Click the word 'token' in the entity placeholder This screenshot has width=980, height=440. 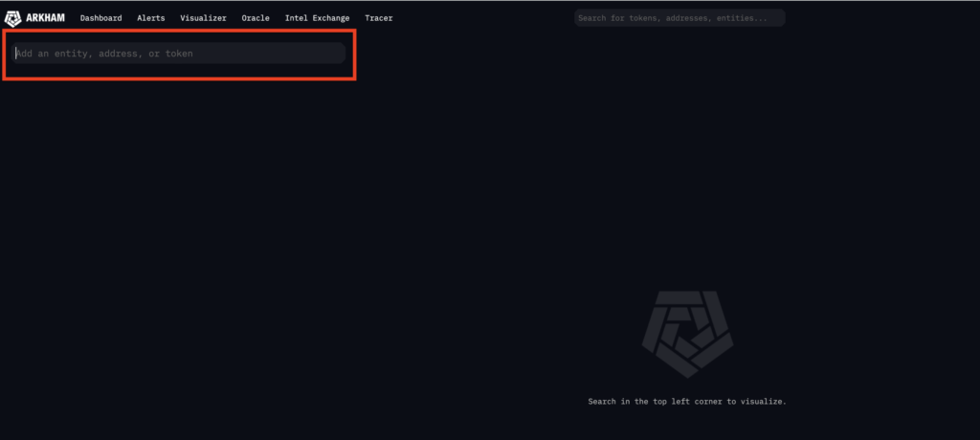click(x=179, y=54)
